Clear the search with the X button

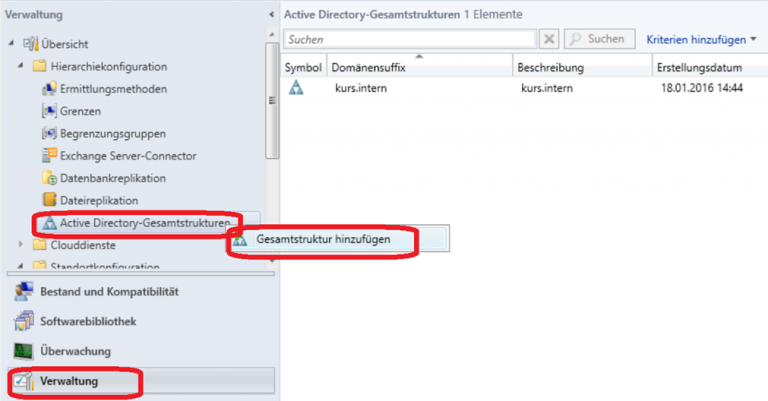[549, 39]
